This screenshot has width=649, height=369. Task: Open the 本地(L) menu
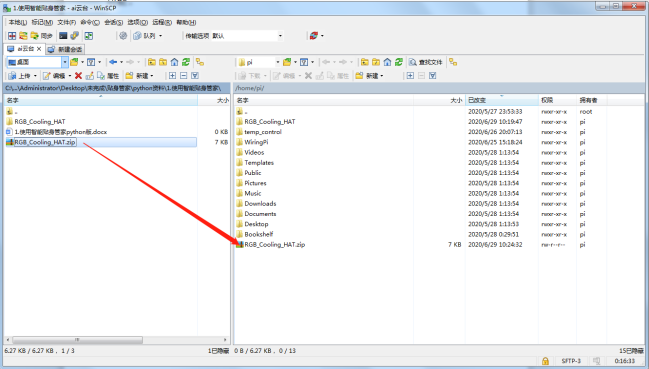click(18, 22)
